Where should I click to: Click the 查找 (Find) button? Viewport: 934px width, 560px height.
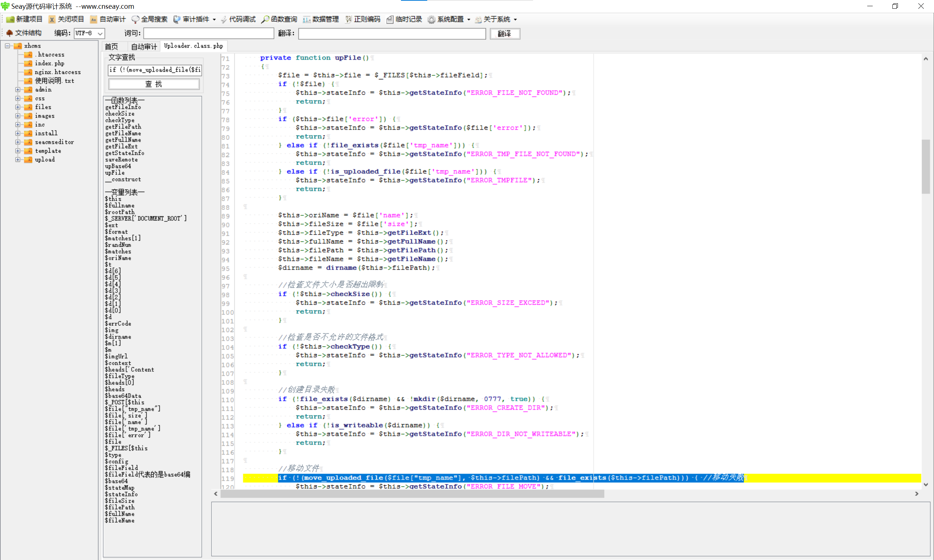154,84
